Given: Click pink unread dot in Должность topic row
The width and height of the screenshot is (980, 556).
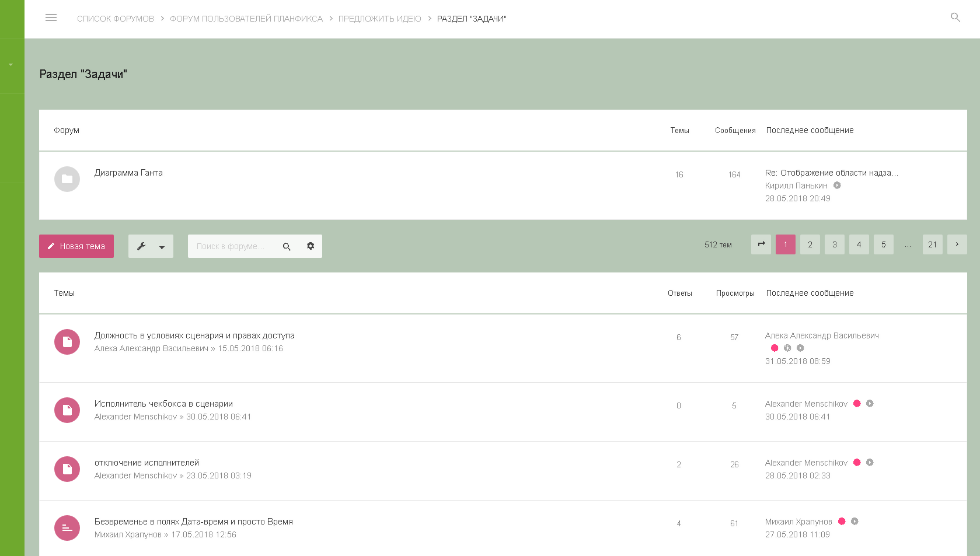Looking at the screenshot, I should tap(775, 348).
